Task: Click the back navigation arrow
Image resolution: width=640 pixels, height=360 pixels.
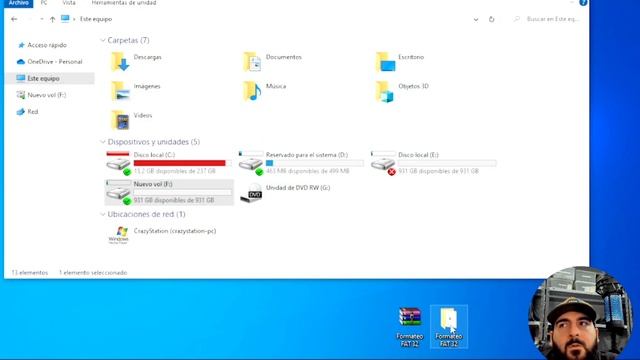Action: (14, 19)
